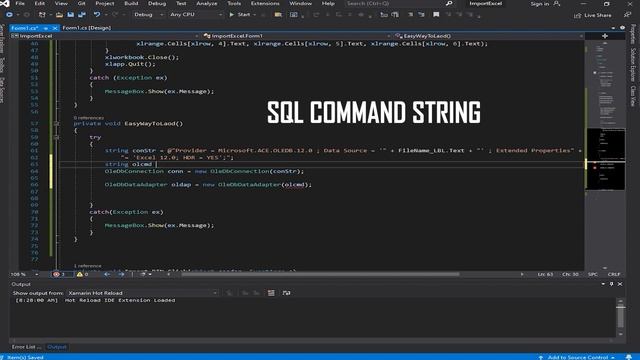
Task: Open the Git menu
Action: [82, 3]
